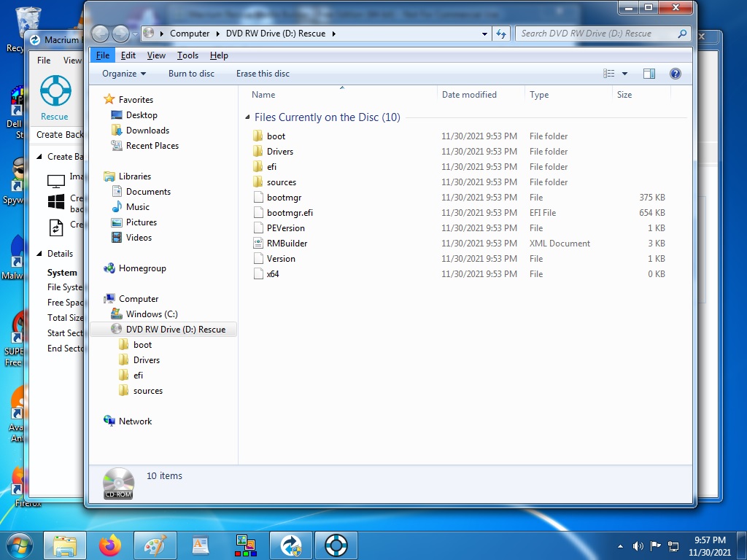Click the Windows Start button
The image size is (747, 560).
[x=19, y=545]
